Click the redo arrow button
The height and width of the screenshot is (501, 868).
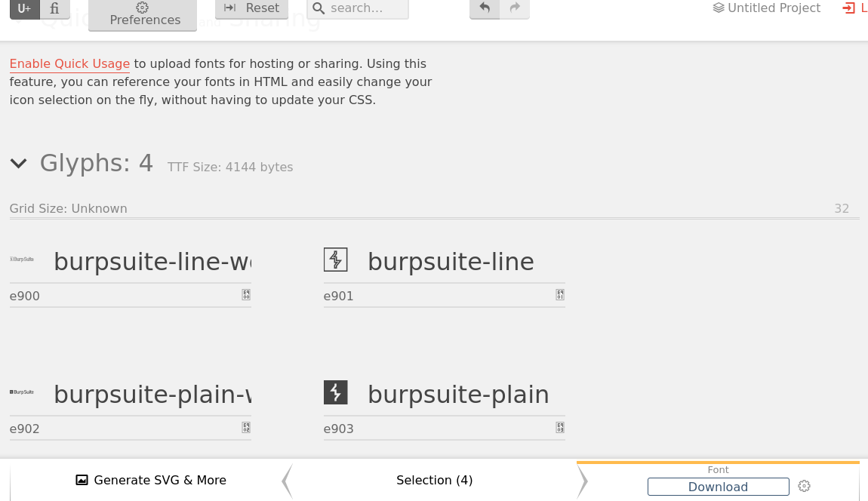pos(515,8)
